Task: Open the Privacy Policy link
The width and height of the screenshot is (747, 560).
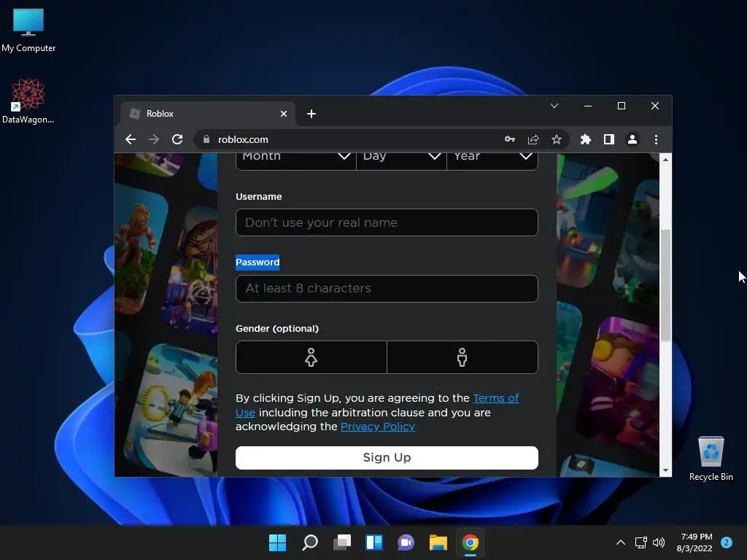Action: [x=378, y=427]
